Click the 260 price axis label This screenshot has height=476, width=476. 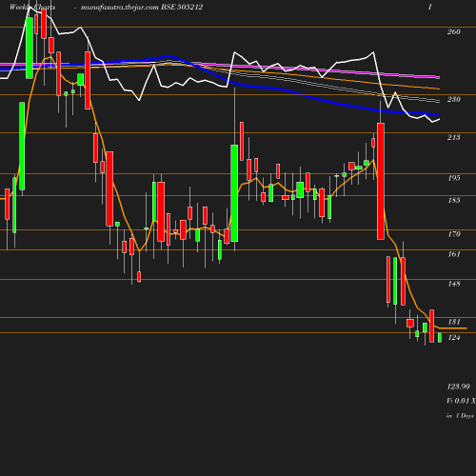pyautogui.click(x=454, y=31)
